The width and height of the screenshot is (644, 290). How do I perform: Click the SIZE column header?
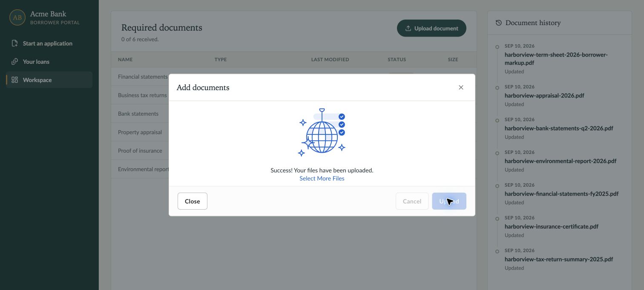coord(453,60)
